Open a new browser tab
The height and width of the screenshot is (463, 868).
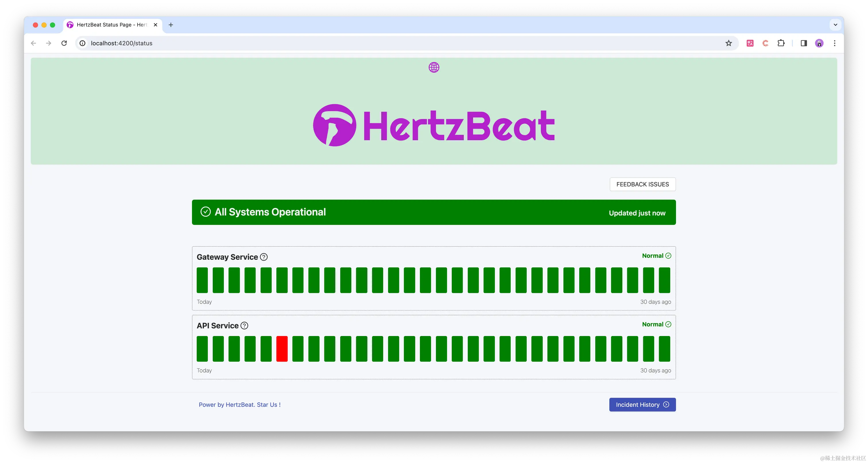coord(171,25)
